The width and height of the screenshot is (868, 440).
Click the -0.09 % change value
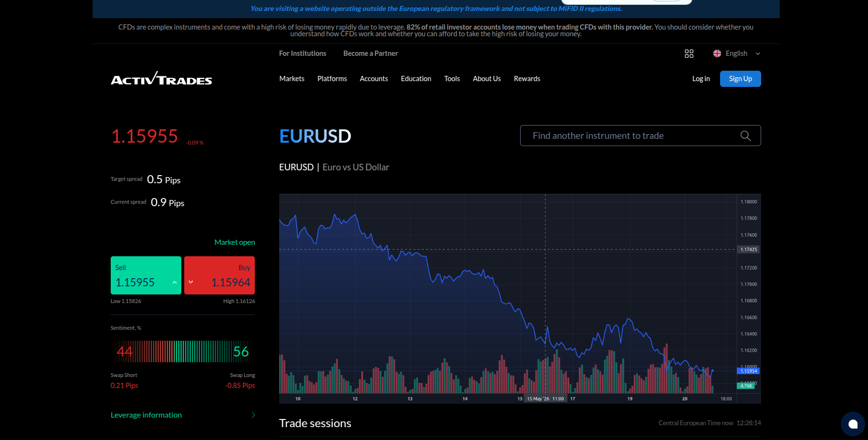tap(195, 143)
